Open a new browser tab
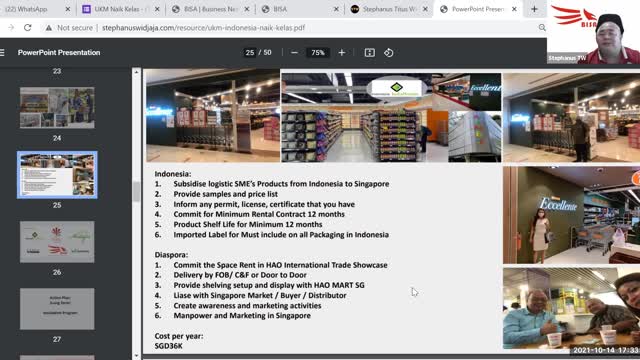The width and height of the screenshot is (640, 360). click(534, 9)
